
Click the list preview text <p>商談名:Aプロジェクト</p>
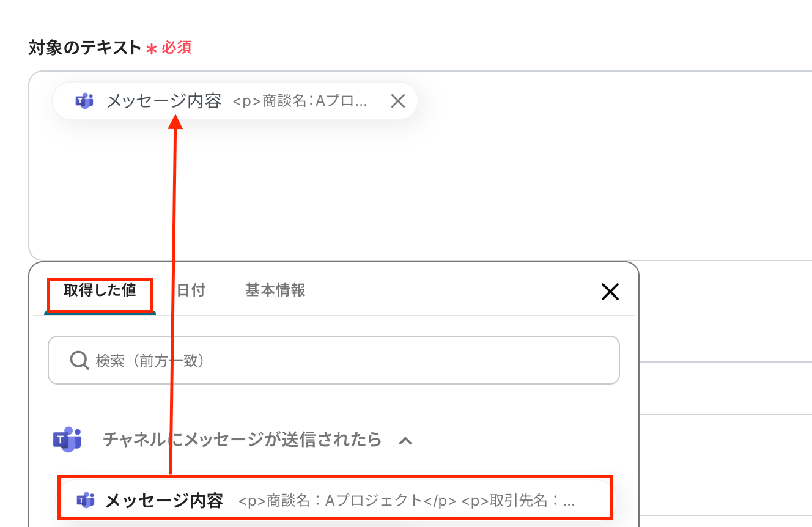tap(347, 501)
